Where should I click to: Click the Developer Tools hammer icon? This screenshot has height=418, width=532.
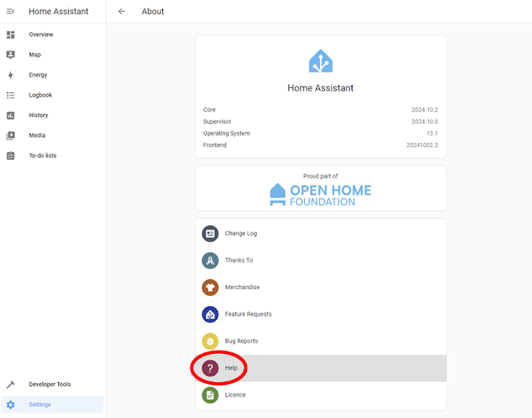pos(11,385)
